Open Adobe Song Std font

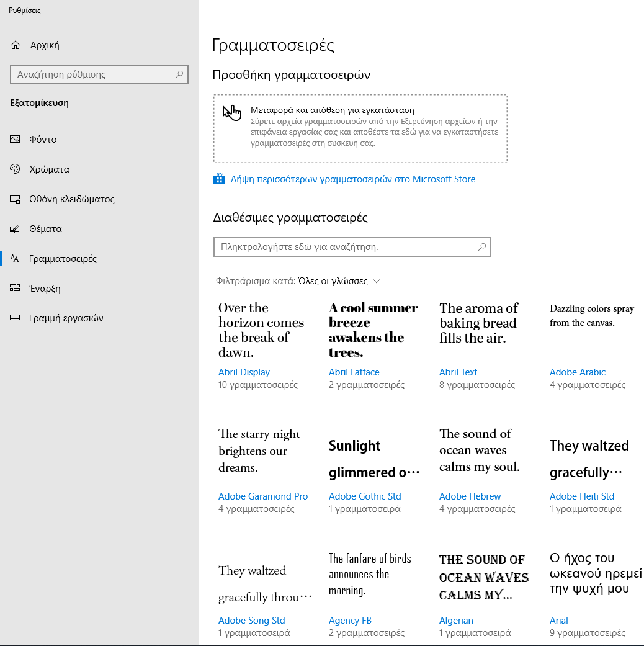[x=251, y=620]
